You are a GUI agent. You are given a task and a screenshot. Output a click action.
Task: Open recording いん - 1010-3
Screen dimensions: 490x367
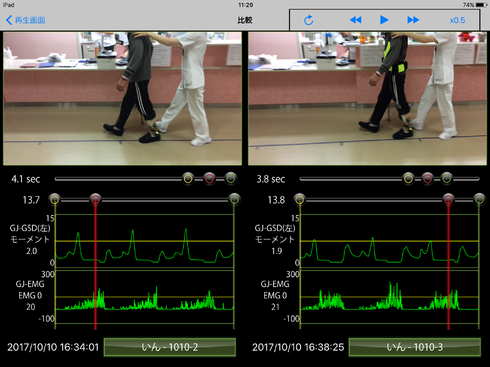tap(415, 347)
